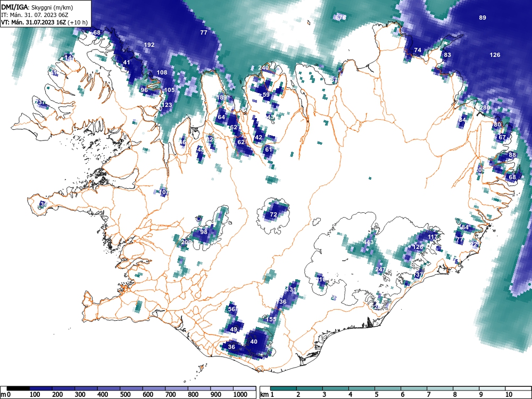Click the '105' visibility value

(169, 90)
